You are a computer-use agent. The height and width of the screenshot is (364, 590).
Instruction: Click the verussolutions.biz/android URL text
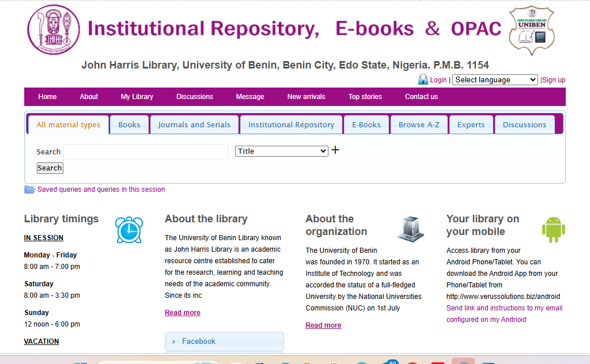(x=503, y=296)
